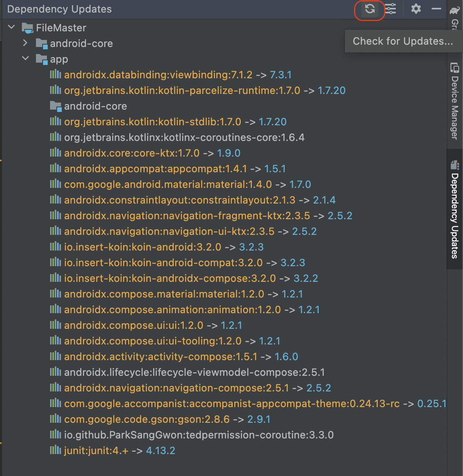The height and width of the screenshot is (476, 463).
Task: Click the Check for Updates refresh icon
Action: coord(370,9)
